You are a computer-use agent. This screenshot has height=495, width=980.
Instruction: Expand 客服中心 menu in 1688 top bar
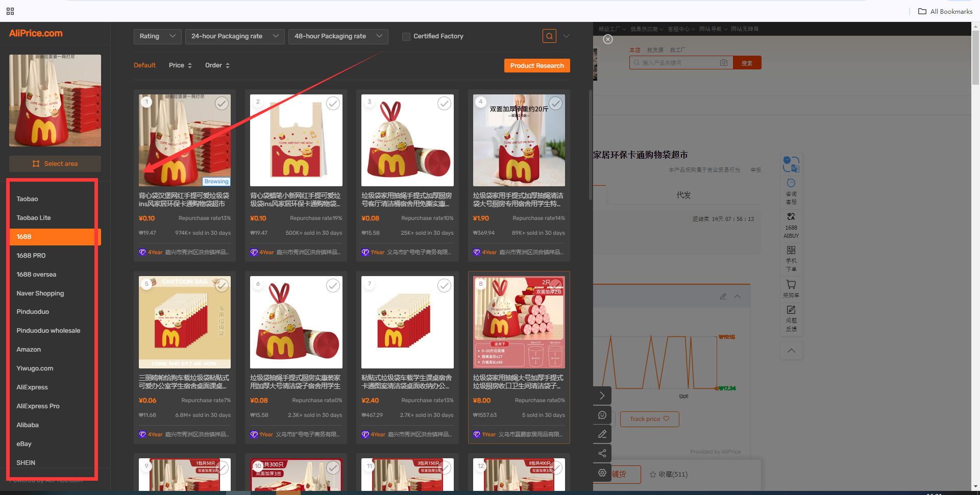click(681, 29)
